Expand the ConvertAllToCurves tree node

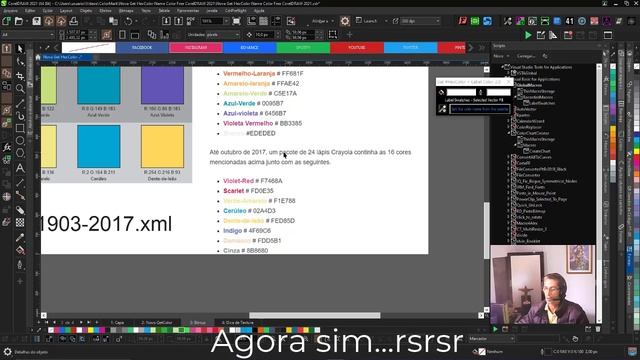(509, 157)
